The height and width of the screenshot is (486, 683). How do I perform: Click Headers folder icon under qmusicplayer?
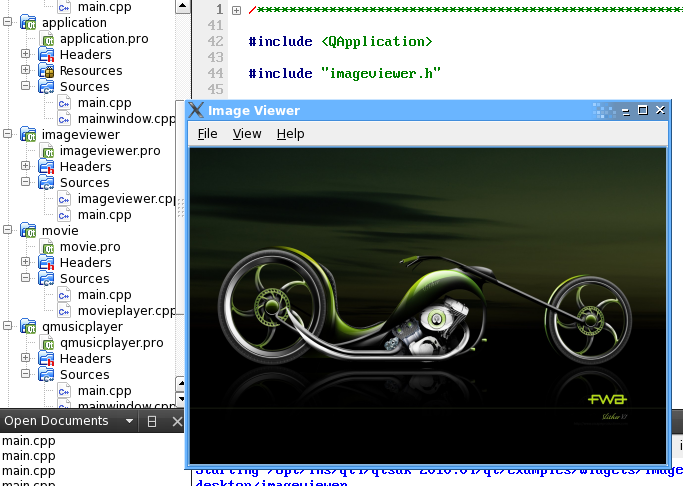pyautogui.click(x=46, y=359)
